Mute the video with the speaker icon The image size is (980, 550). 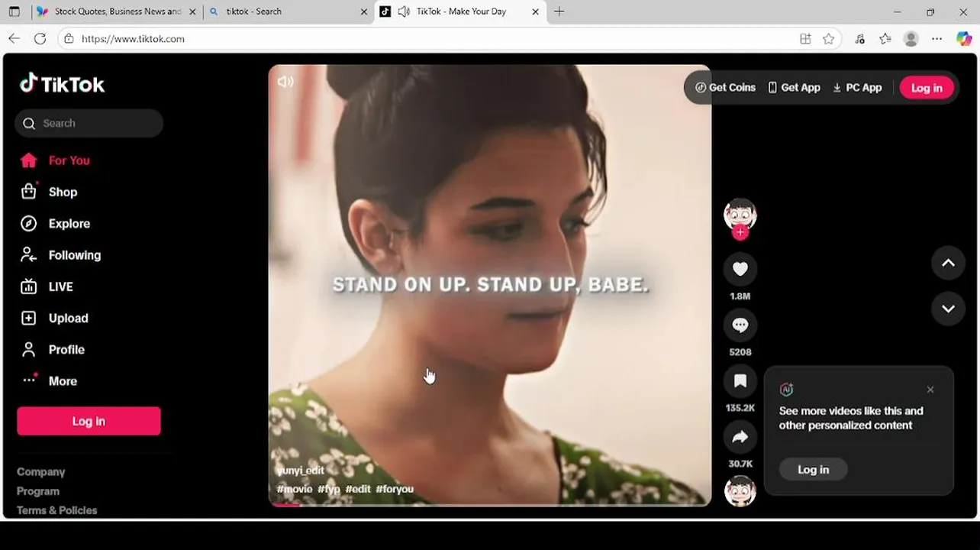(x=285, y=82)
